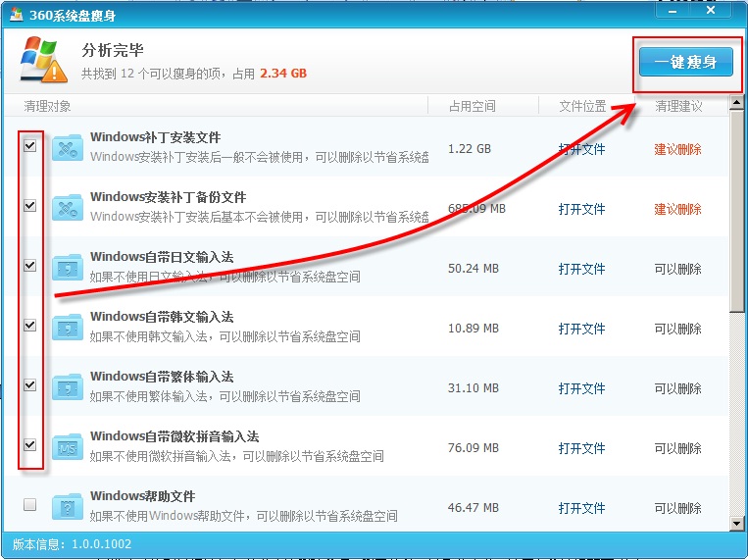Open file location for Windows安装补丁备份文件
Image resolution: width=748 pixels, height=560 pixels.
[x=581, y=209]
